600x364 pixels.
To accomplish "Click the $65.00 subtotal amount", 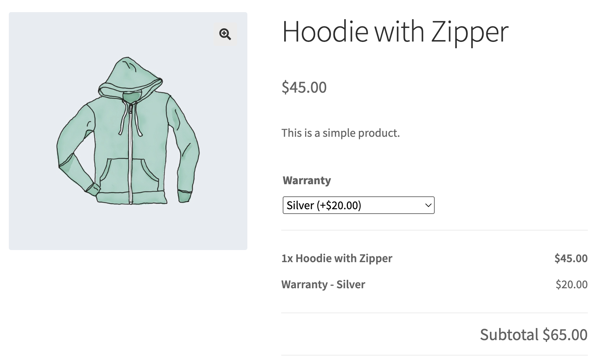I will coord(565,335).
